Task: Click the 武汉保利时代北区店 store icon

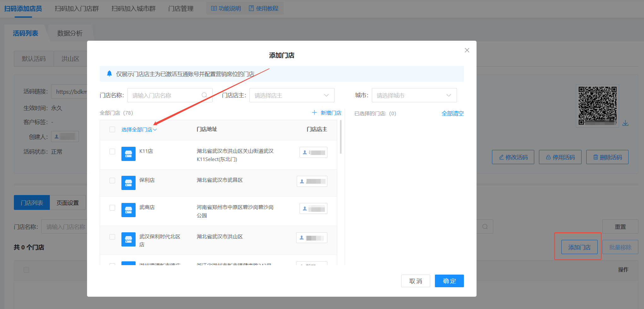Action: [x=128, y=239]
